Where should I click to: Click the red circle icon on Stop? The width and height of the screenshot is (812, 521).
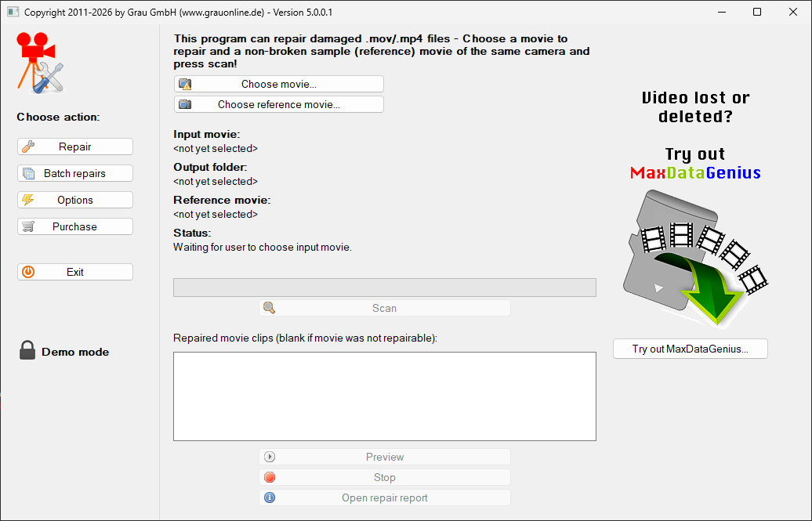[x=270, y=477]
